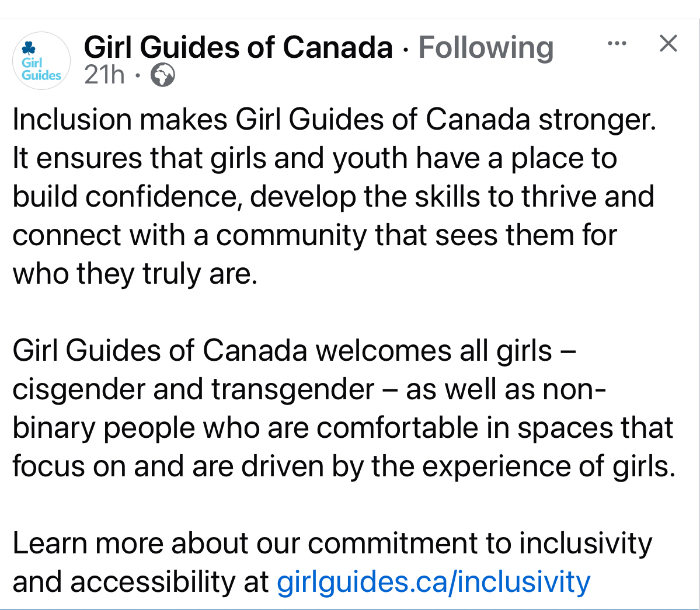Viewport: 700px width, 610px height.
Task: Click the globe public audience icon
Action: (x=163, y=75)
